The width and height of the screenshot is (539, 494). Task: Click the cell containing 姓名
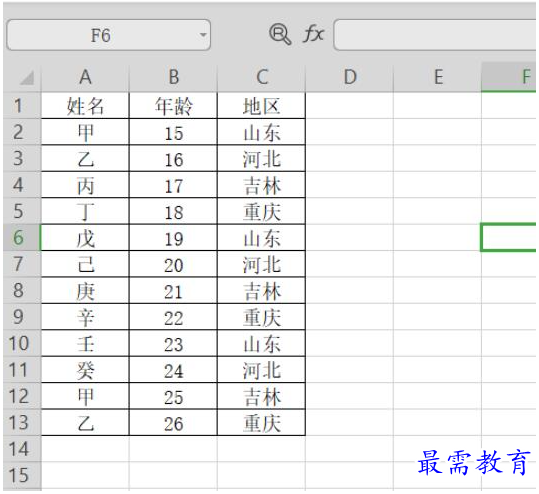tap(85, 106)
